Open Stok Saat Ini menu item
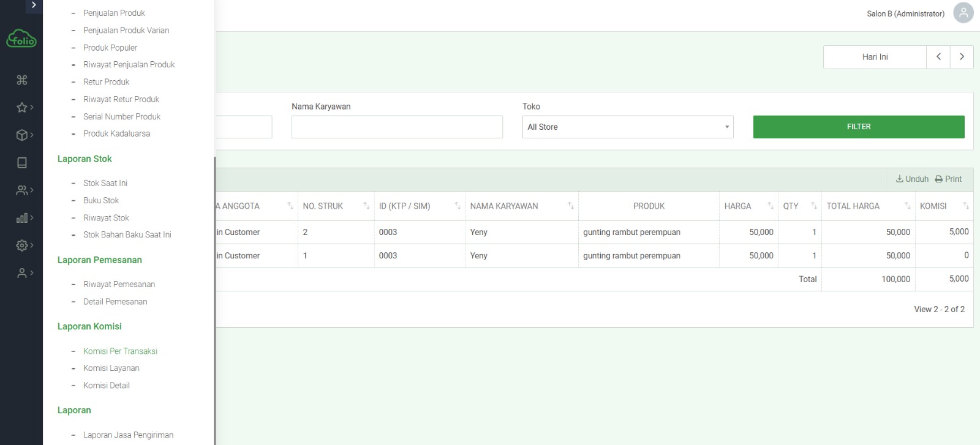Screen dimensions: 980x445 [x=105, y=184]
